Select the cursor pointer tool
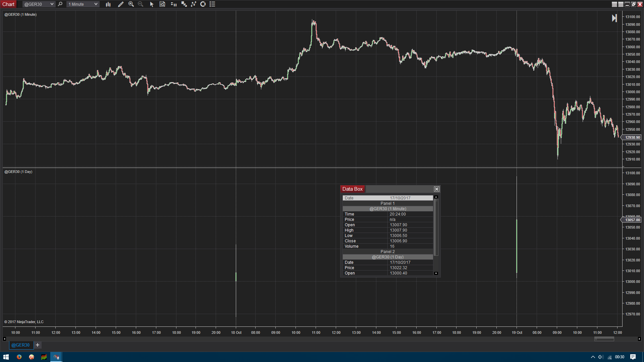This screenshot has height=362, width=644. (x=152, y=4)
